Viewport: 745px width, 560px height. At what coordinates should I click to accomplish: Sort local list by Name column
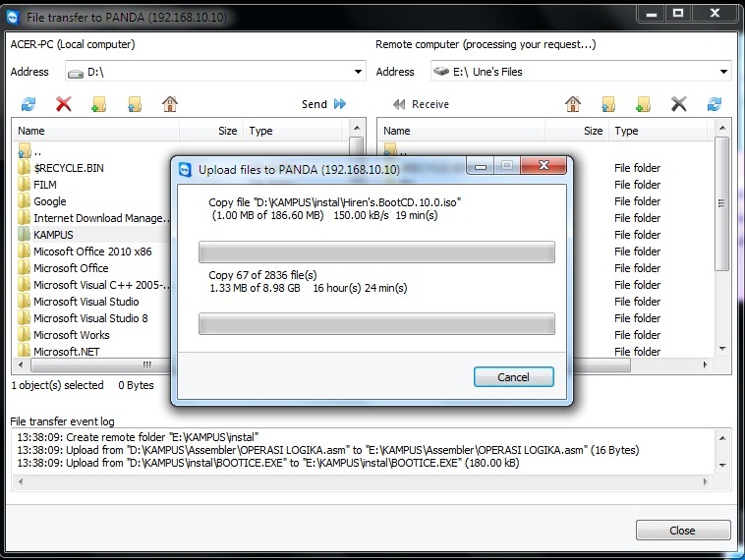(95, 131)
